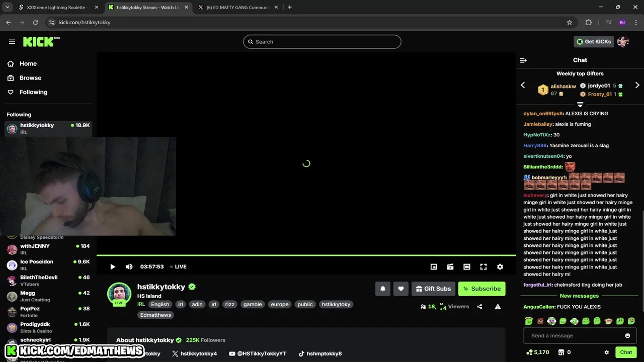Click hstikkytokky streamer avatar

pos(119,294)
